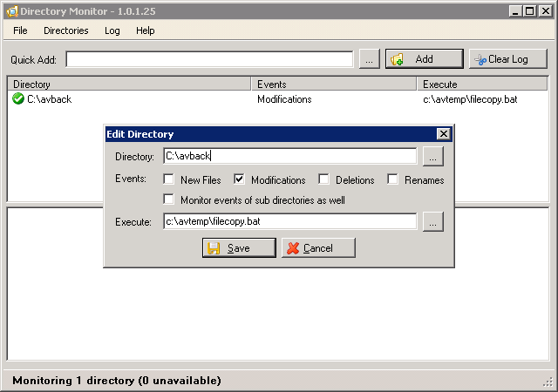
Task: Focus the Quick Add text field
Action: (x=209, y=59)
